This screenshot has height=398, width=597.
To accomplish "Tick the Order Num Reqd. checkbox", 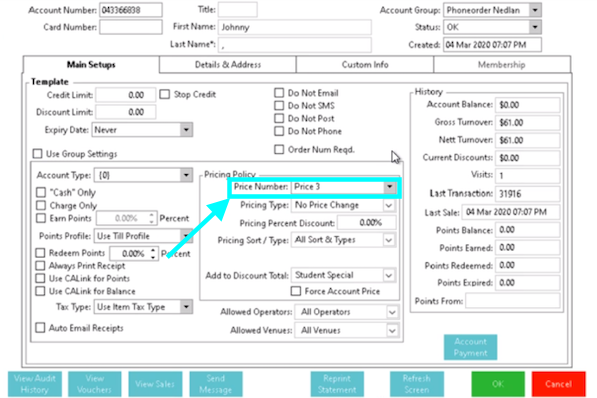I will [x=279, y=149].
